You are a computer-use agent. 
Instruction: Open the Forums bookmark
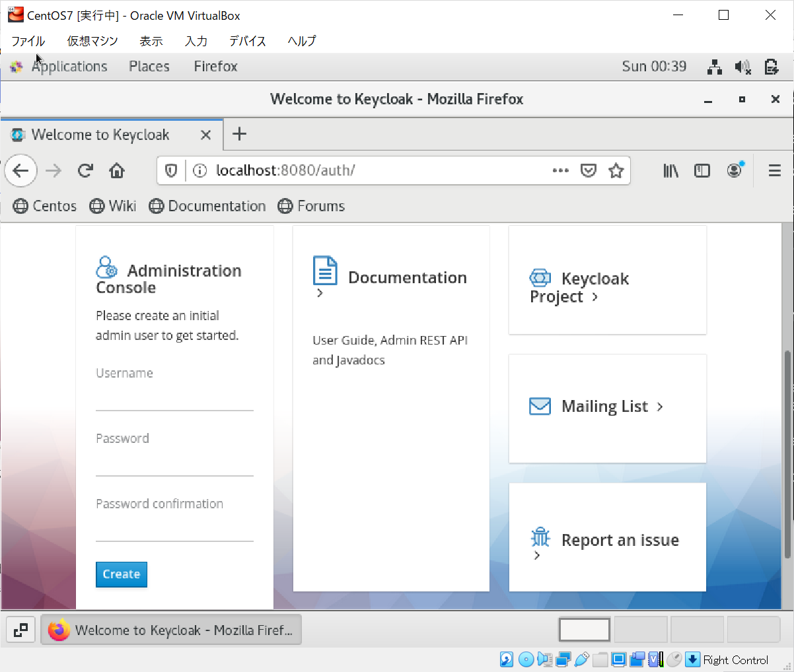[311, 206]
